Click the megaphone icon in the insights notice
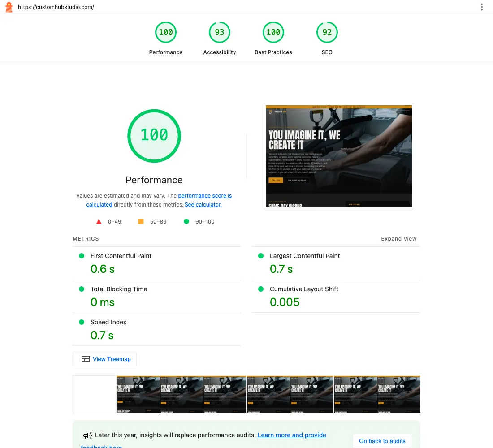This screenshot has height=448, width=493. [x=88, y=435]
